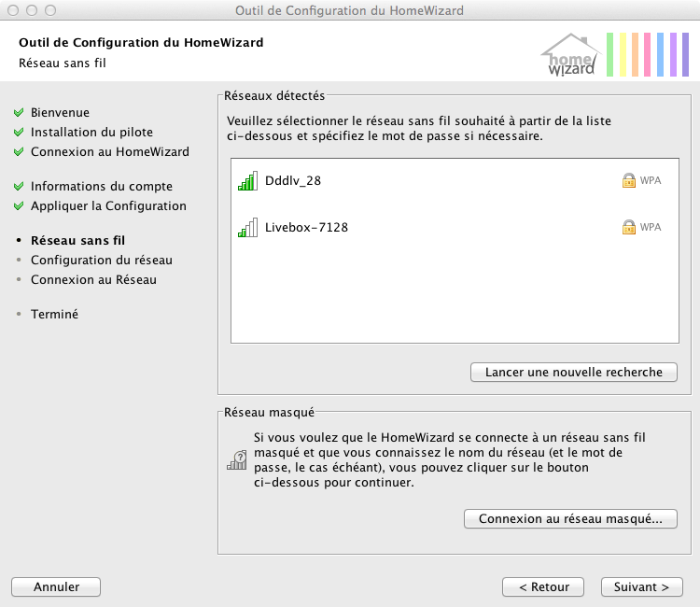The height and width of the screenshot is (607, 700).
Task: Click the Réseau masqué group title
Action: pos(269,412)
